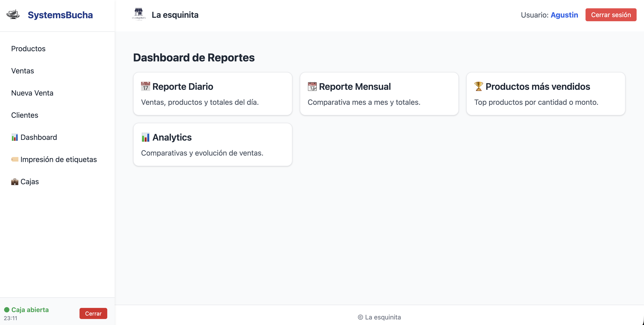This screenshot has height=325, width=644.
Task: Click 'Comparativa mes a mes y totales.' text
Action: (x=364, y=102)
